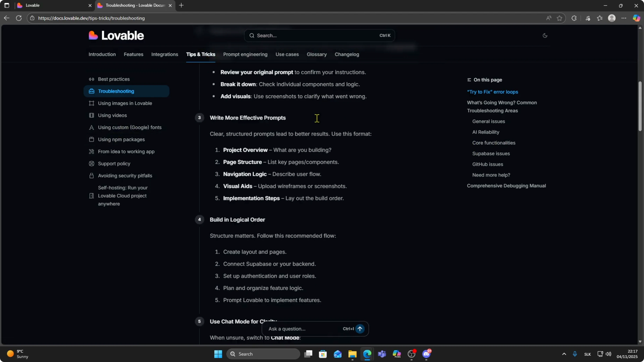
Task: Click the Using videos film icon
Action: pyautogui.click(x=92, y=115)
